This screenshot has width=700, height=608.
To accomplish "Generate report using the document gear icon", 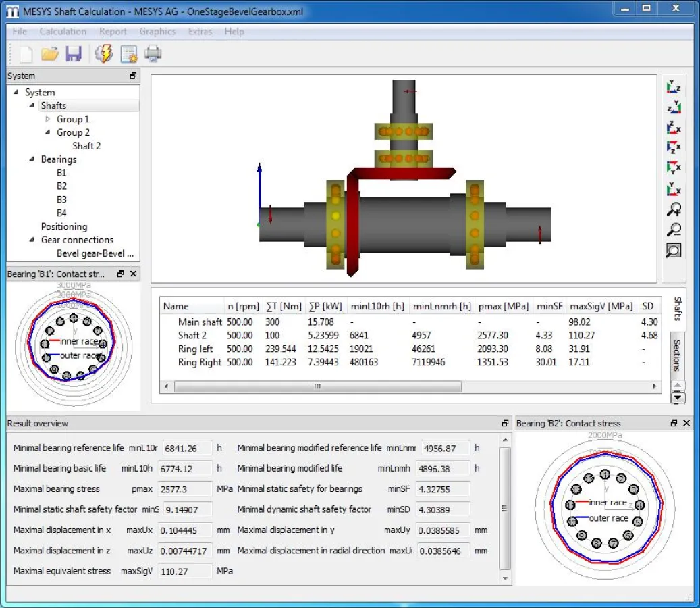I will click(128, 54).
